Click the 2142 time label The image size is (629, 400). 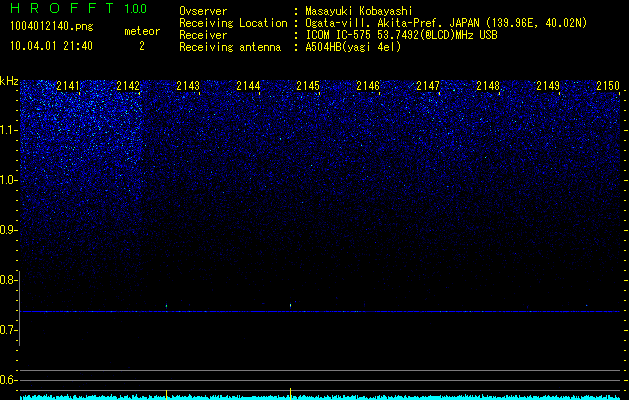[128, 86]
